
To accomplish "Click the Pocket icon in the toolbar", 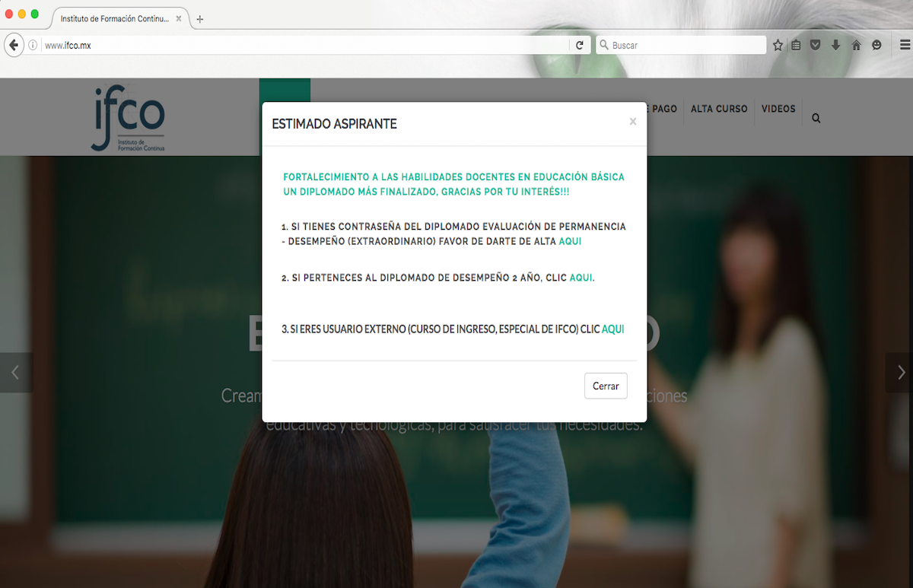I will pos(816,46).
